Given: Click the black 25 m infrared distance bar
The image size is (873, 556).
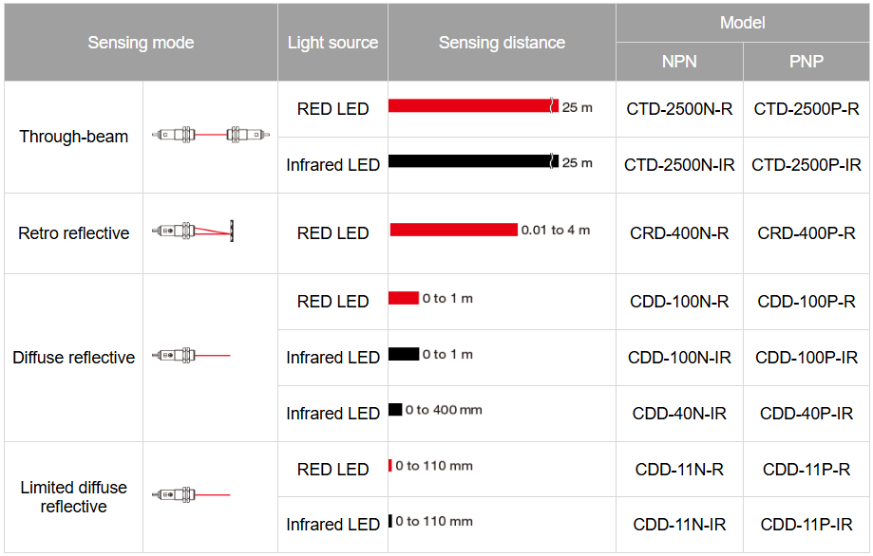Looking at the screenshot, I should coord(472,161).
